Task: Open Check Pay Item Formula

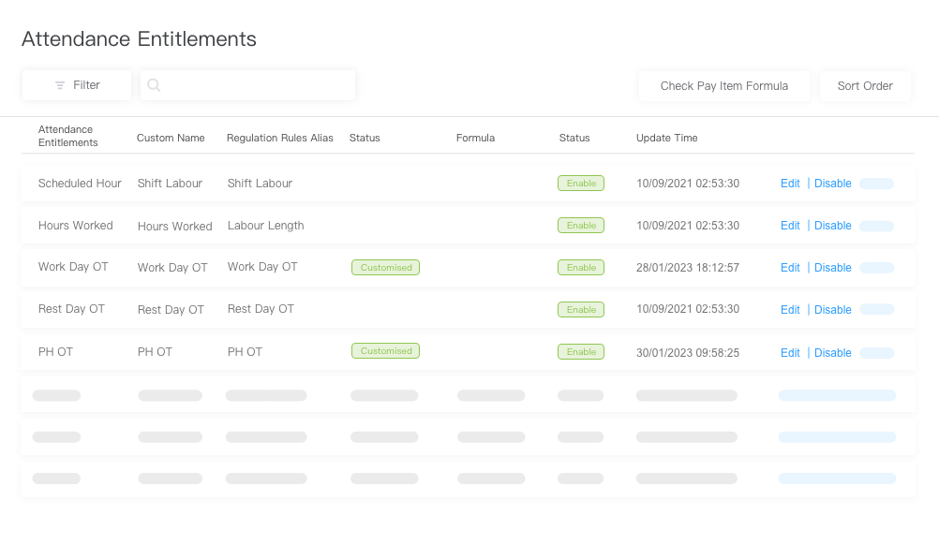Action: pyautogui.click(x=724, y=86)
